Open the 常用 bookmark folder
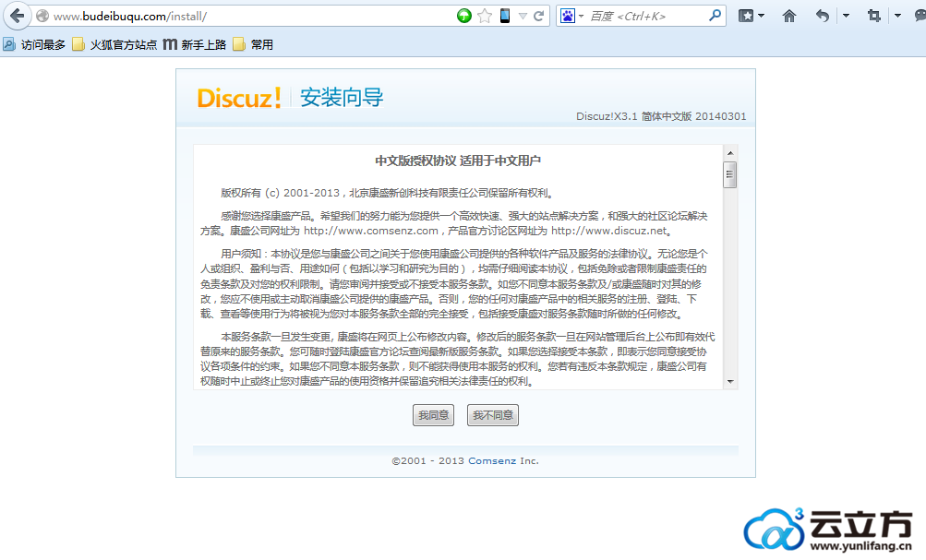926x560 pixels. (253, 45)
